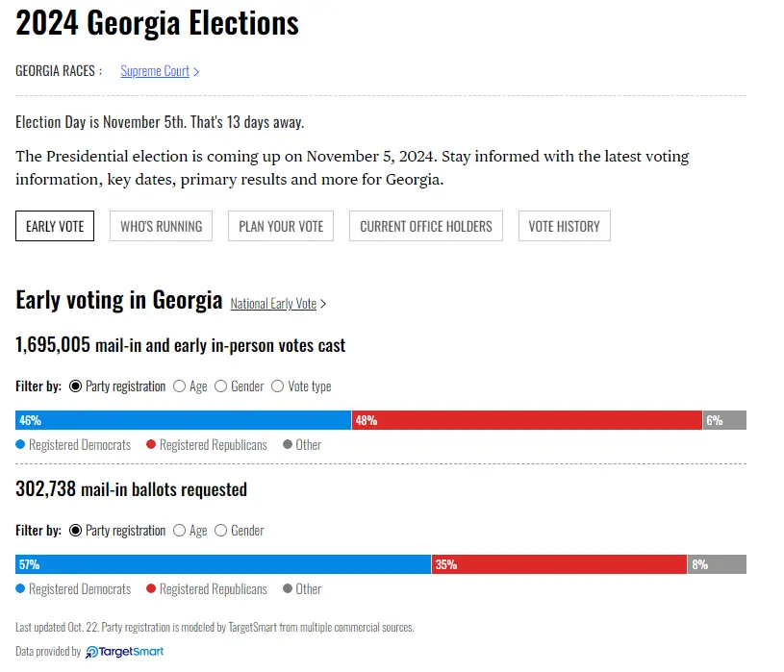Open the Supreme Court race link

point(154,71)
